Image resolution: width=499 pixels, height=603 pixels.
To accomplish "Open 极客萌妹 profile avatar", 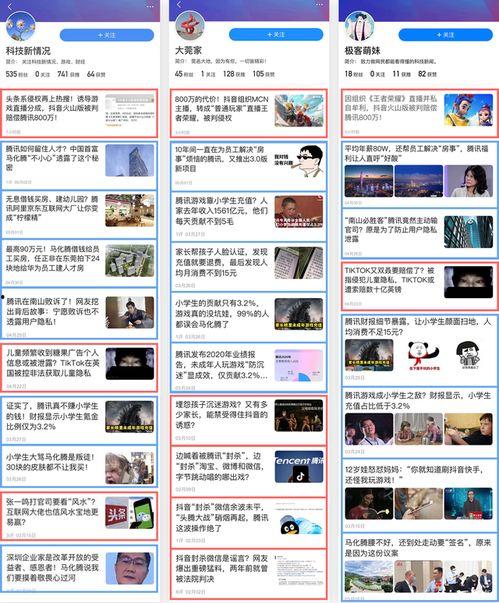I will click(359, 25).
